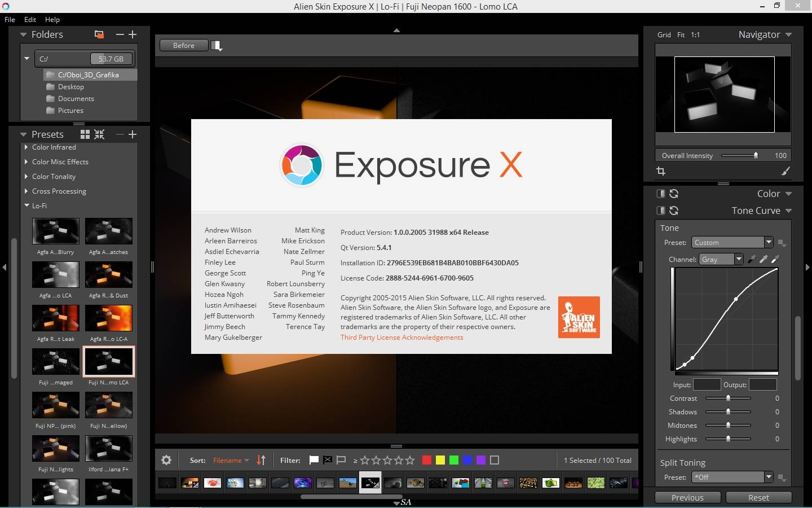This screenshot has width=812, height=508.
Task: Remove folder with minus icon
Action: (x=120, y=34)
